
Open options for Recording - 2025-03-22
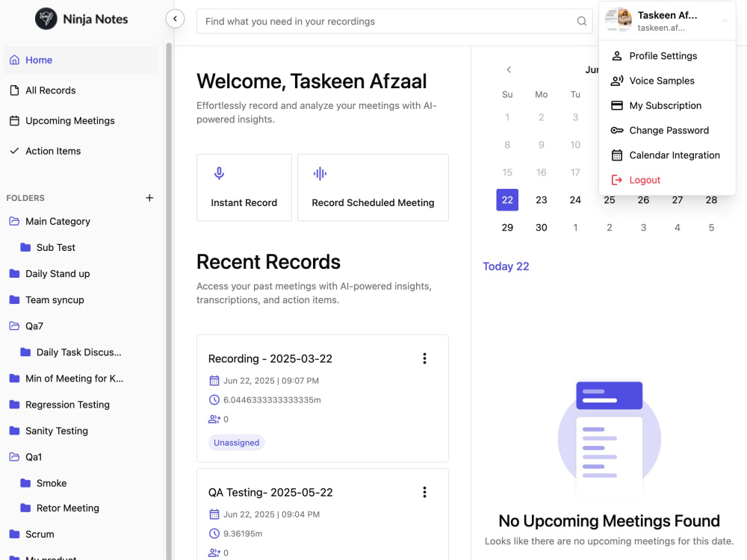click(424, 358)
